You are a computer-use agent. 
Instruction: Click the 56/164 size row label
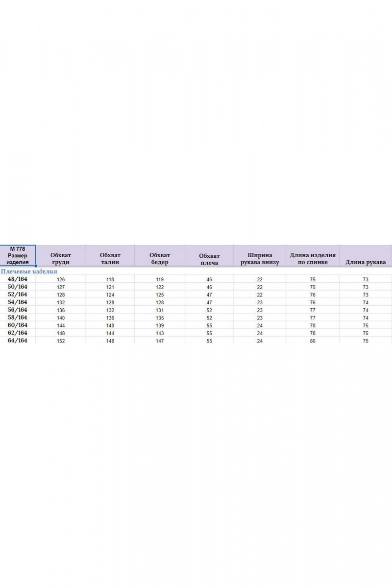point(18,310)
